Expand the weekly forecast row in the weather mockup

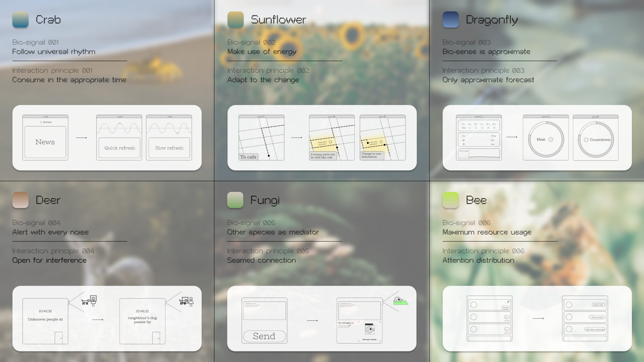click(x=478, y=140)
